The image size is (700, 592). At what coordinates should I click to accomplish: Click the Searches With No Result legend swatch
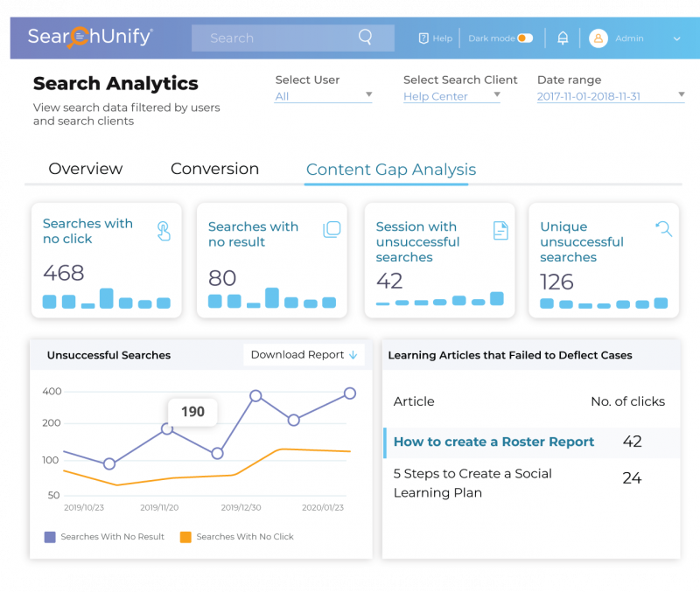coord(50,537)
